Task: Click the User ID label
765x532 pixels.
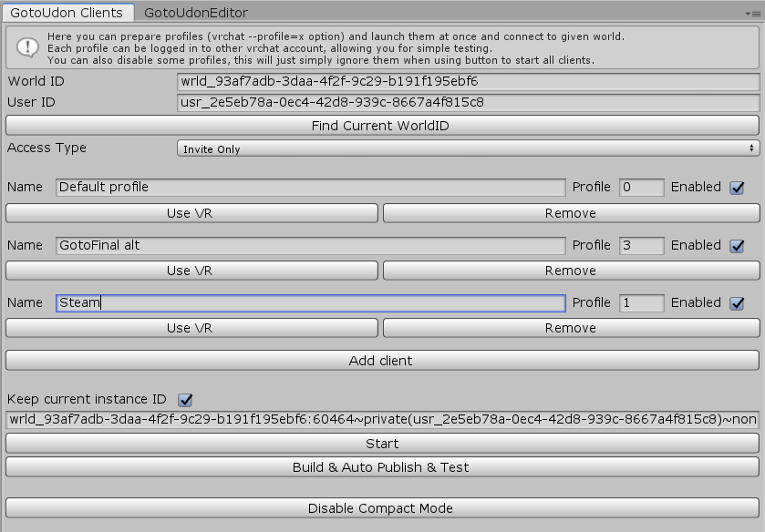Action: [31, 102]
